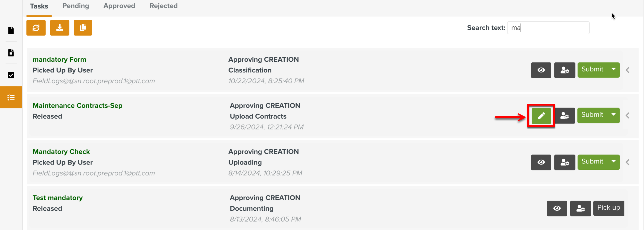Click the checkmark icon in sidebar

[11, 75]
